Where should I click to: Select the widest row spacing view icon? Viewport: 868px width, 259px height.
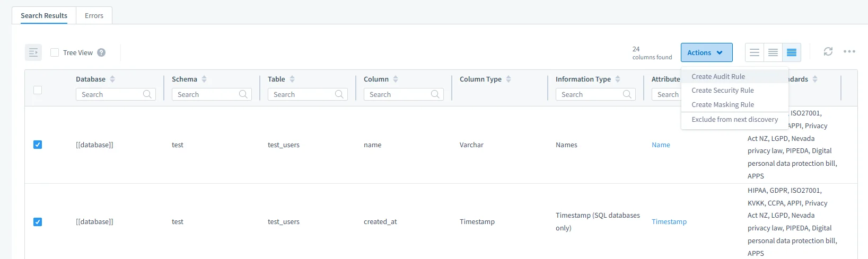(x=755, y=52)
